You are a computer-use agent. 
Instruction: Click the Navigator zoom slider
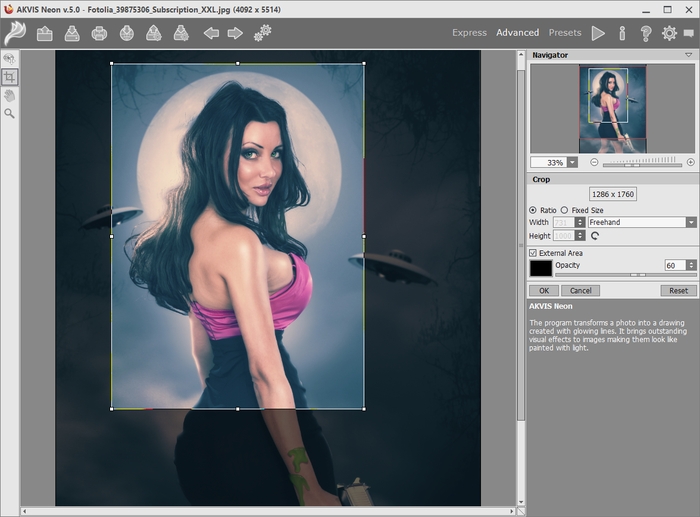pos(642,163)
